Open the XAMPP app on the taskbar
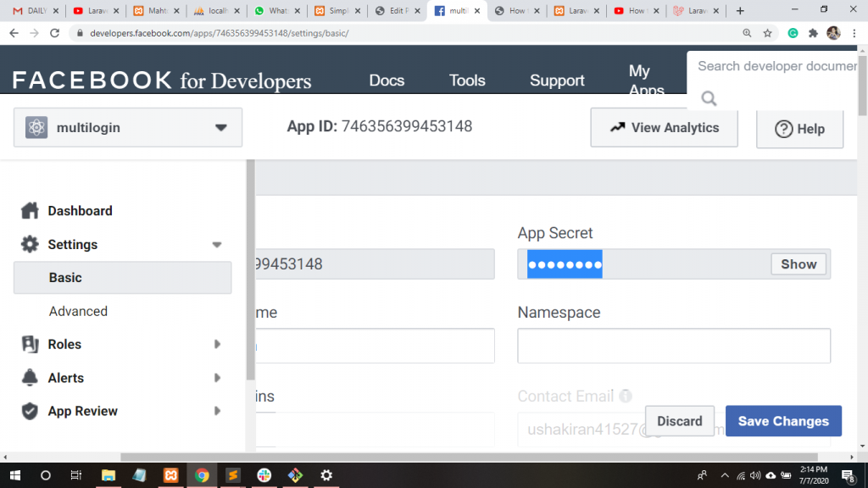This screenshot has width=868, height=488. point(170,475)
